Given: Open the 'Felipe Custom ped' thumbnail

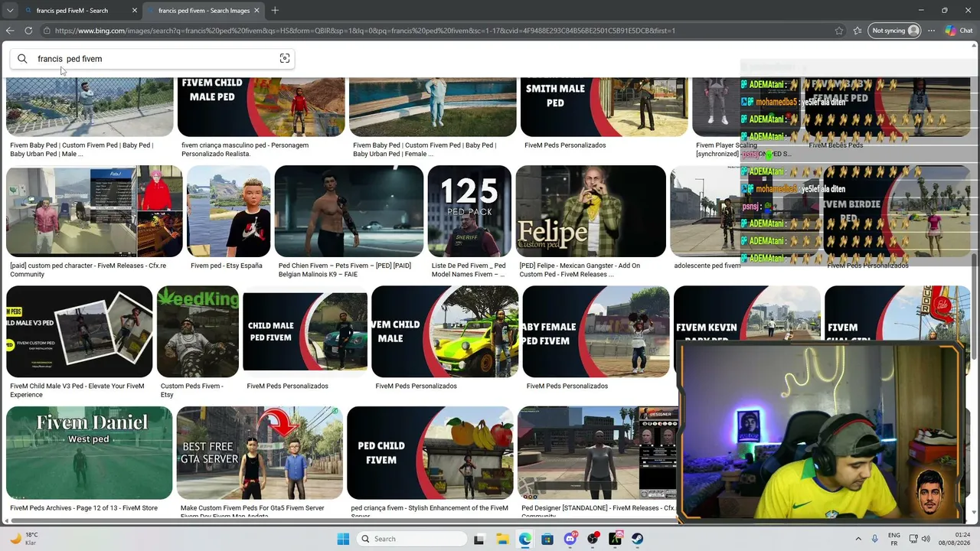Looking at the screenshot, I should [591, 211].
